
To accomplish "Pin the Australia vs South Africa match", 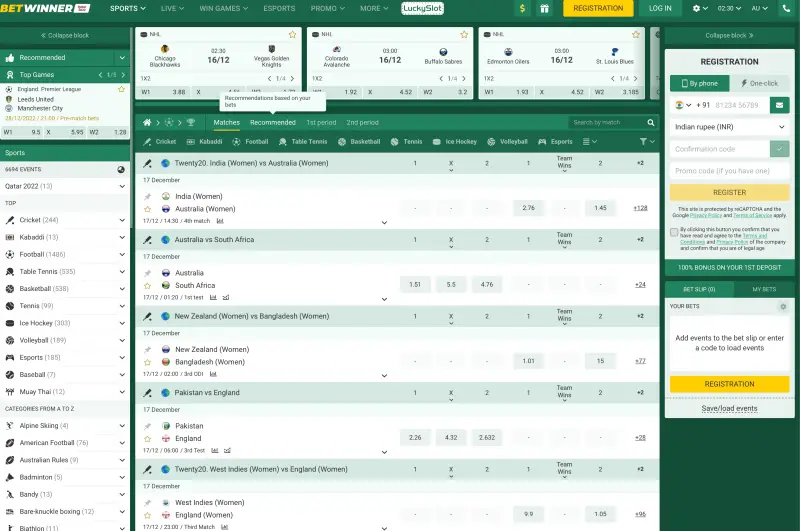I will 147,273.
